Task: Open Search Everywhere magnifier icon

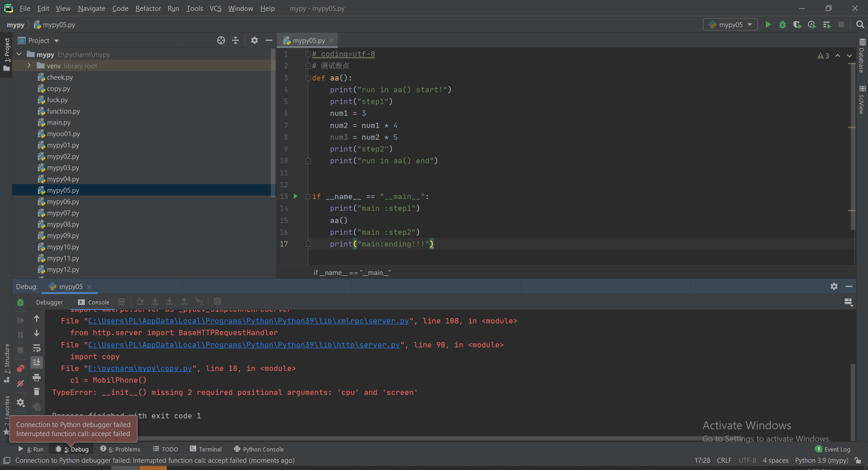Action: pyautogui.click(x=860, y=24)
